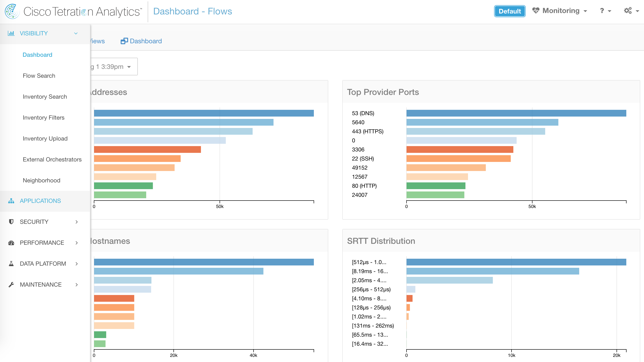Click the 53 (DNS) blue bar

[x=516, y=113]
